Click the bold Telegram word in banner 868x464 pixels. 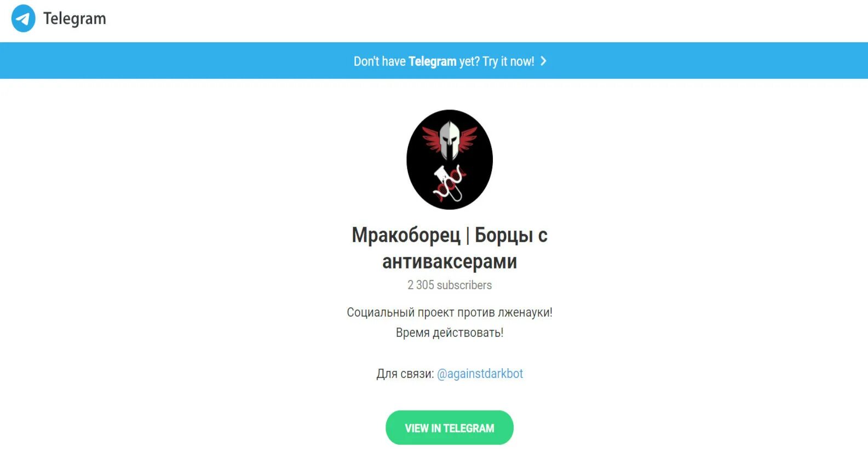pyautogui.click(x=432, y=61)
